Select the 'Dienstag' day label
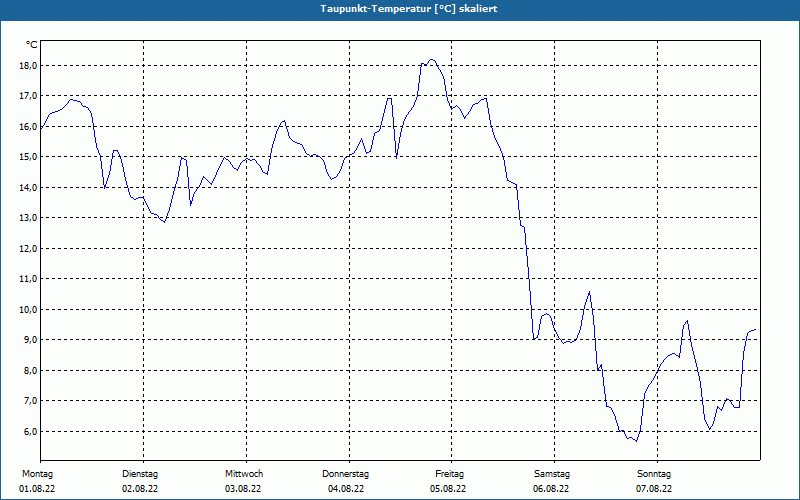 click(140, 474)
